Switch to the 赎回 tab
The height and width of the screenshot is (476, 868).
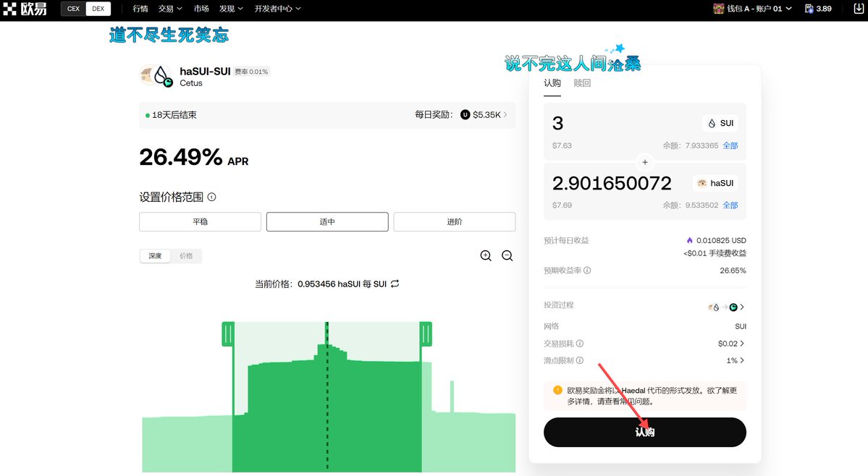click(x=582, y=83)
